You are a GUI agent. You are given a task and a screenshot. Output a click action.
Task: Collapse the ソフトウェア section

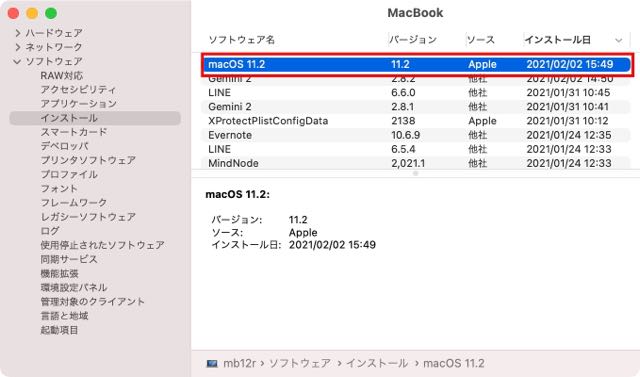tap(17, 62)
